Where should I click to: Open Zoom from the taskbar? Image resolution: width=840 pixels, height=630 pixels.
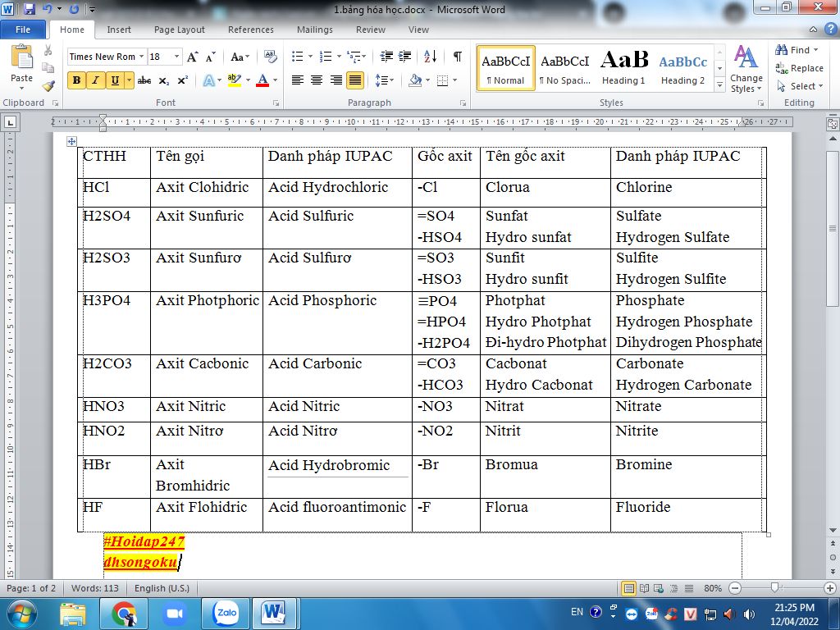(175, 614)
